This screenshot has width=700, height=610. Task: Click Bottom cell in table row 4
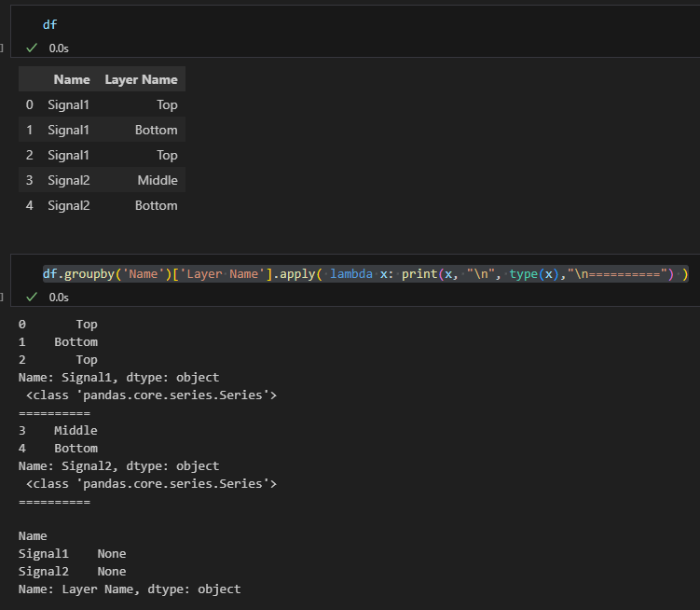click(157, 205)
